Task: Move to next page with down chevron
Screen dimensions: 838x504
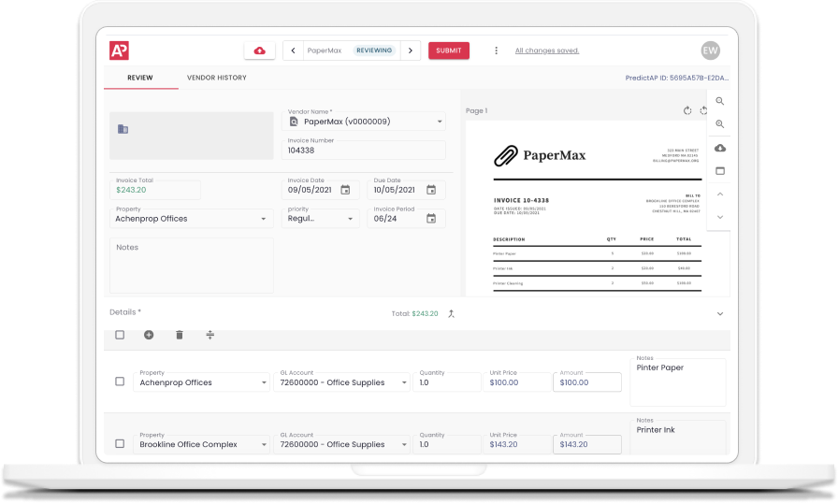Action: tap(720, 217)
